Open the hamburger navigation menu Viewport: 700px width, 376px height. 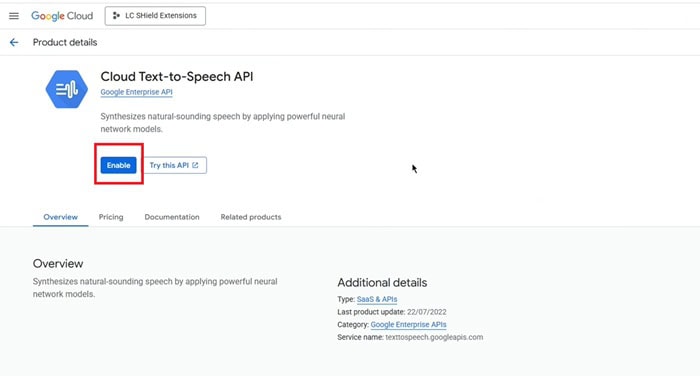(x=14, y=16)
